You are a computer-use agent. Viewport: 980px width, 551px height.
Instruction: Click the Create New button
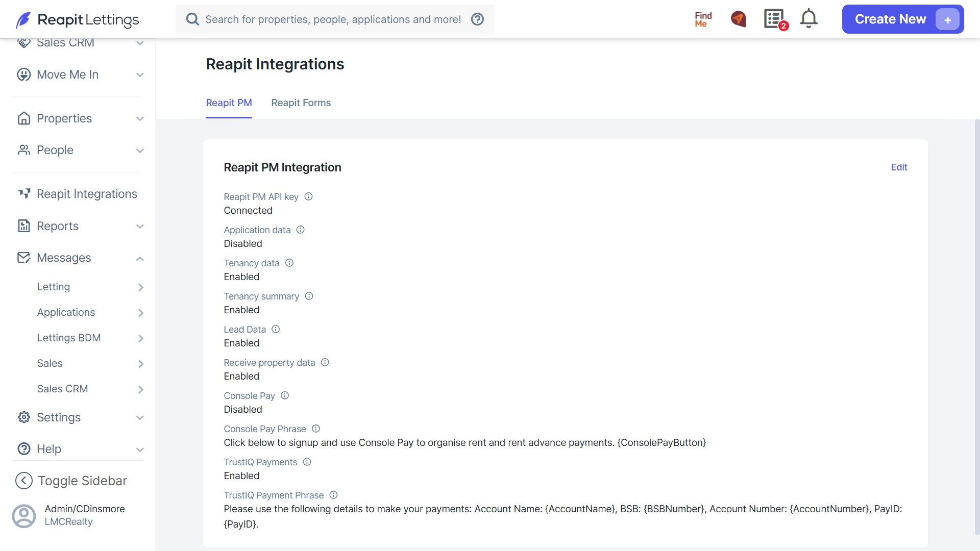tap(902, 19)
